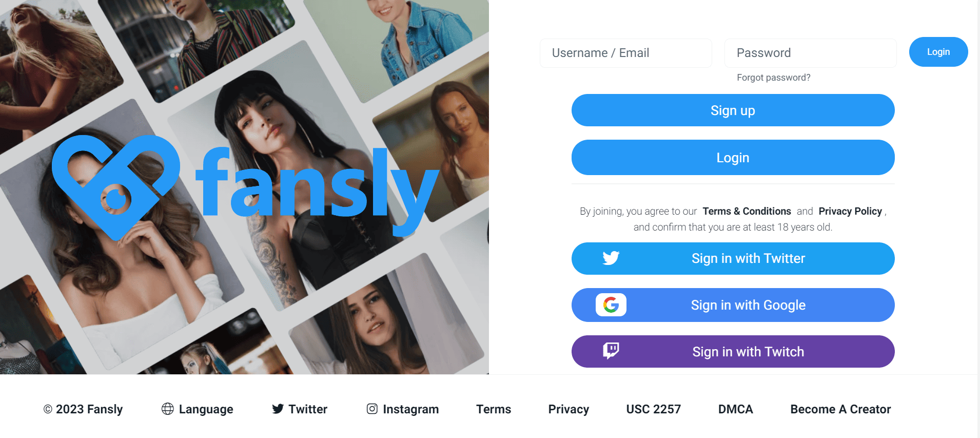Click the Twitter bird icon in sign-in button
Screen dimensions: 980x438
click(x=611, y=258)
